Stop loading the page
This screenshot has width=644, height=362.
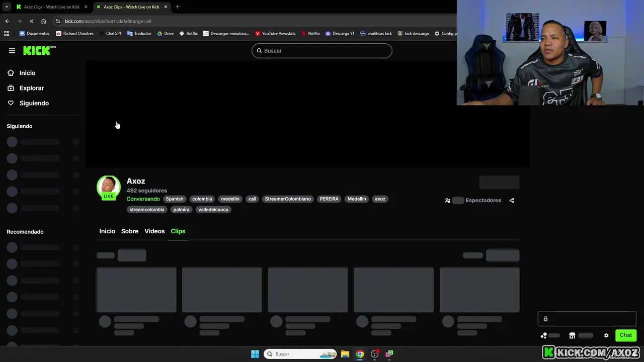31,21
